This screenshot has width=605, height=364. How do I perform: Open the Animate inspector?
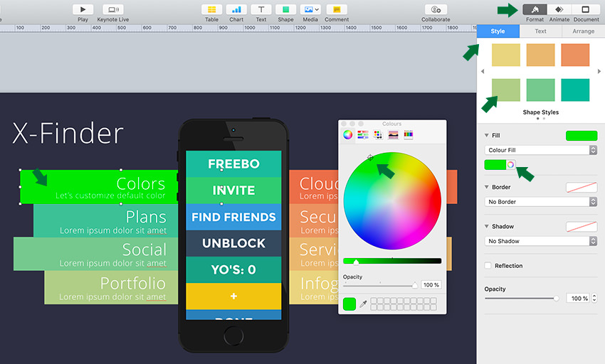point(559,10)
